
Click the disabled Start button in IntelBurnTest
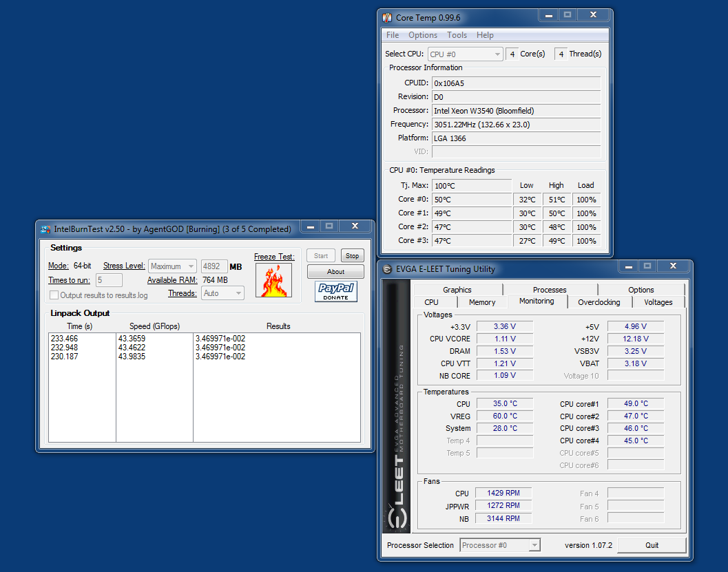tap(321, 255)
